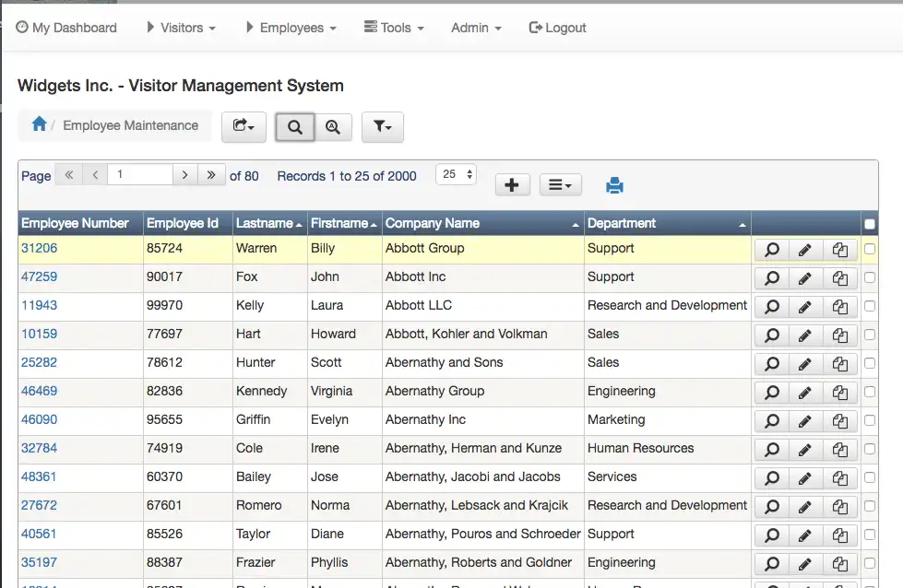View the Warren Billy record details
Image resolution: width=903 pixels, height=588 pixels.
click(772, 250)
